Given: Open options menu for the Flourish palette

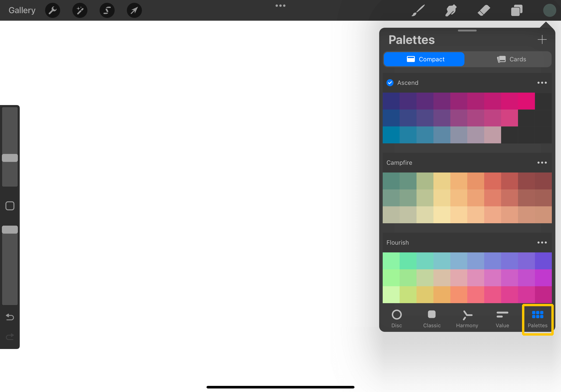Looking at the screenshot, I should (542, 243).
